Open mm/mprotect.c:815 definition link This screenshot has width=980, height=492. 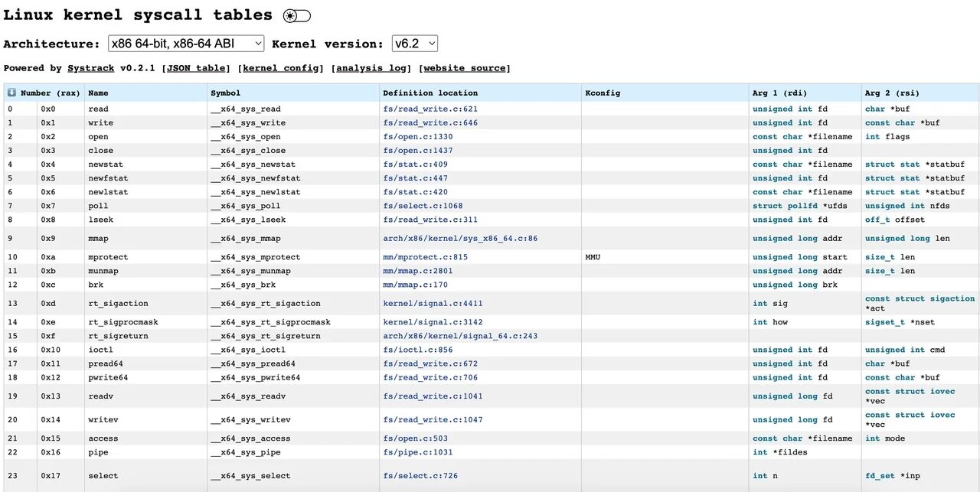(x=426, y=256)
